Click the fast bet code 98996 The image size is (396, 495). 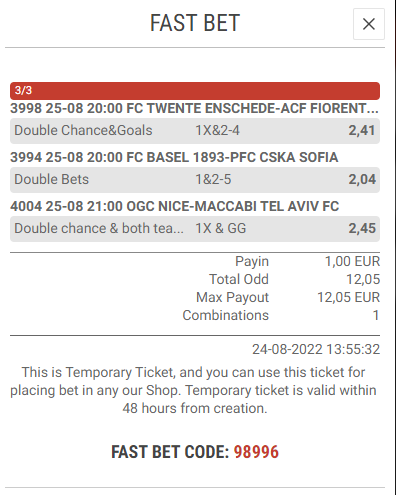click(x=256, y=452)
